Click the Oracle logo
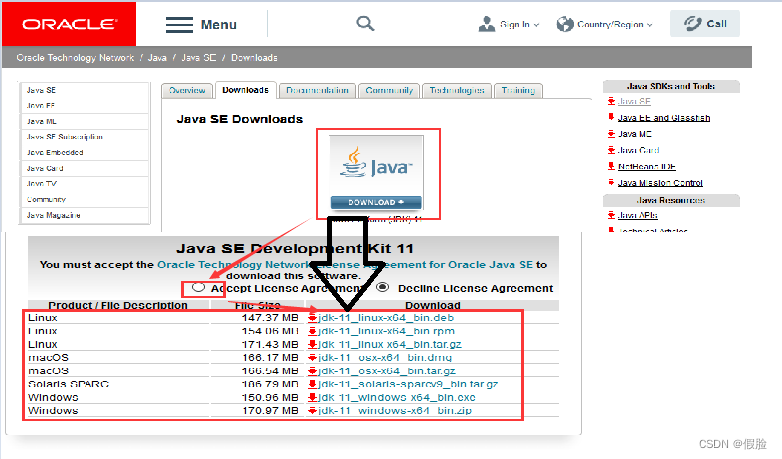782x459 pixels. point(69,24)
